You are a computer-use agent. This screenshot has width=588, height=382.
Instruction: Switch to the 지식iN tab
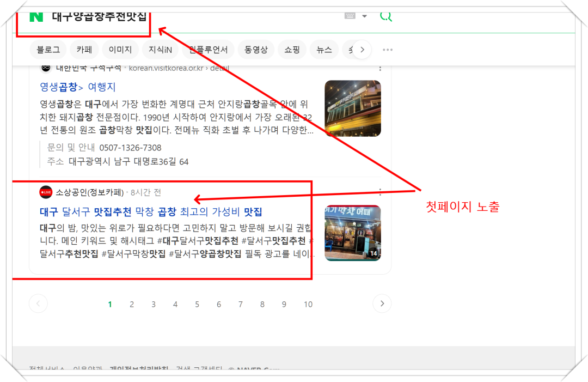point(160,50)
